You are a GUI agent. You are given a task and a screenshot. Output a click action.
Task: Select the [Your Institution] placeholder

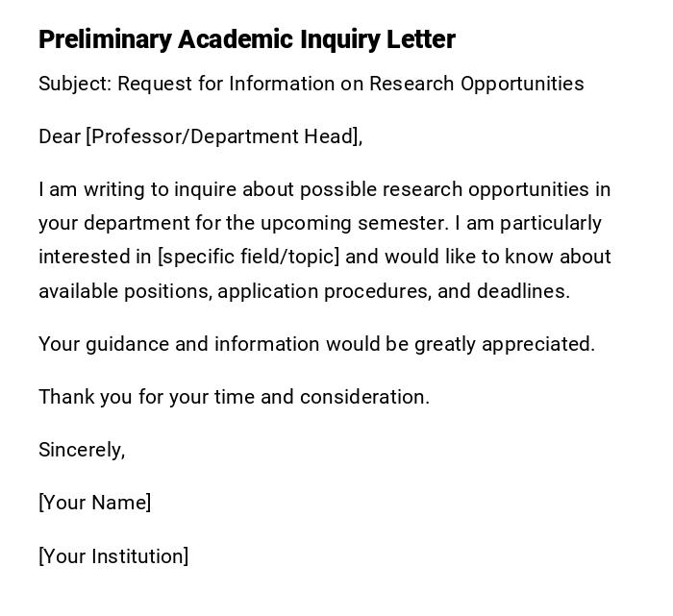113,556
